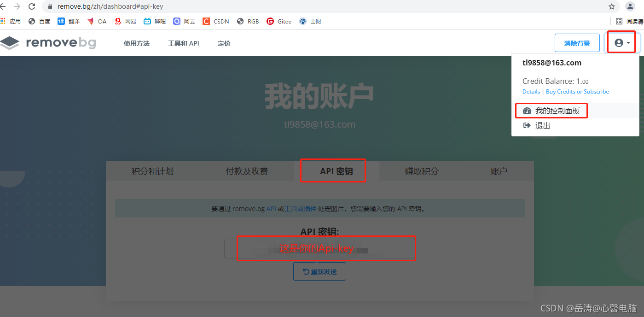Screen dimensions: 644x317
Task: Click the tl9858@163.com text below heading
Action: [x=320, y=124]
